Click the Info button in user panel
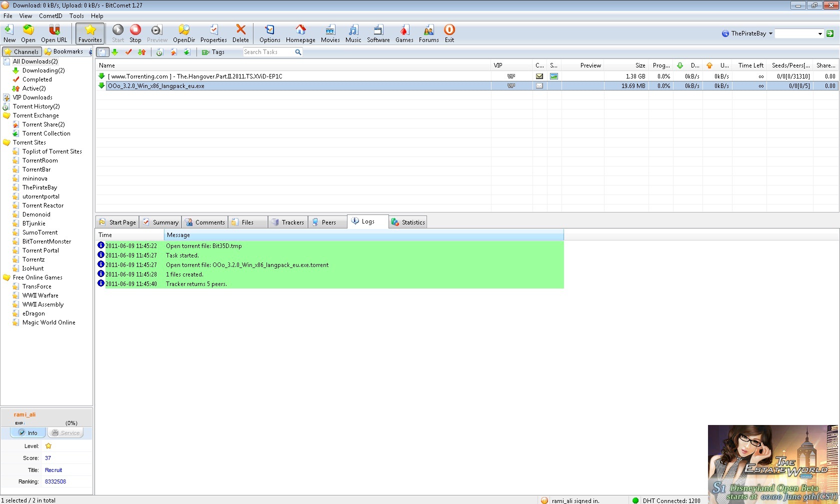This screenshot has width=840, height=504. [28, 433]
